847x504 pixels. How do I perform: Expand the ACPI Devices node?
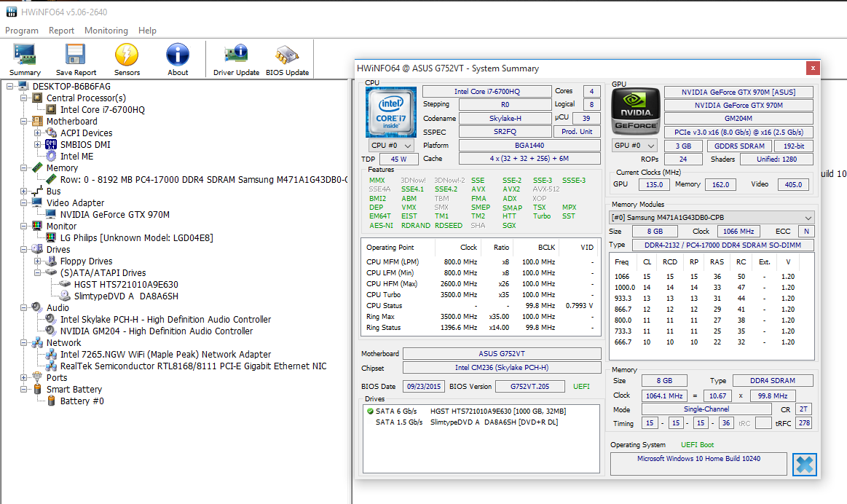pyautogui.click(x=37, y=133)
